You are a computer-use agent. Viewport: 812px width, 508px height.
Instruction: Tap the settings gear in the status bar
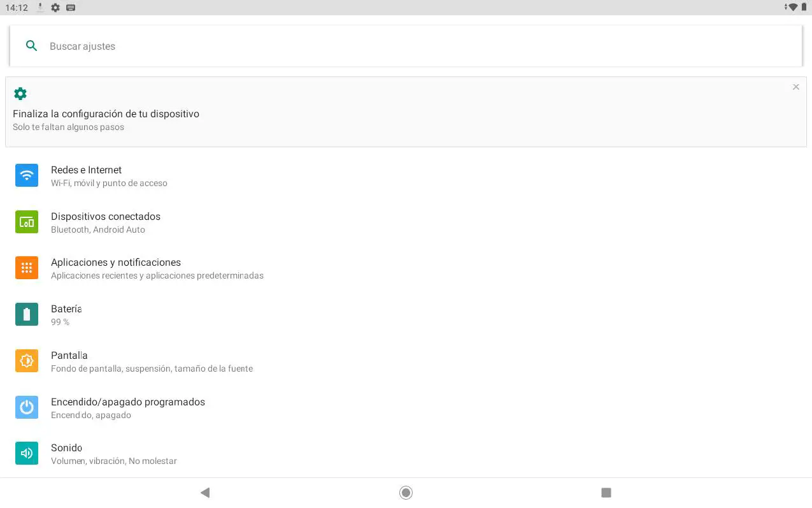55,8
